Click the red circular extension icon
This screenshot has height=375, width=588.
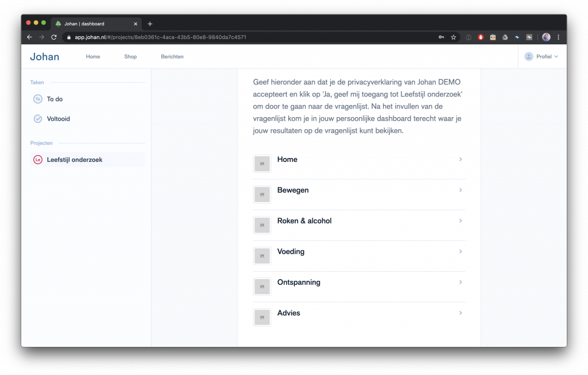481,37
